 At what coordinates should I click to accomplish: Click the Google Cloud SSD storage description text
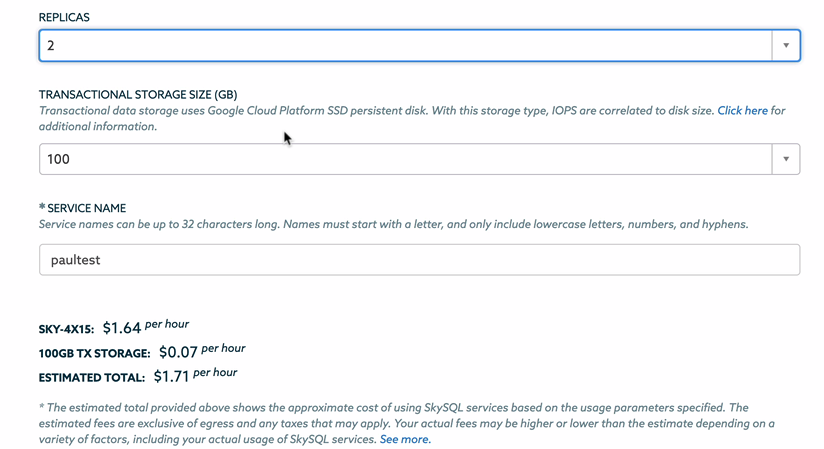pyautogui.click(x=370, y=111)
